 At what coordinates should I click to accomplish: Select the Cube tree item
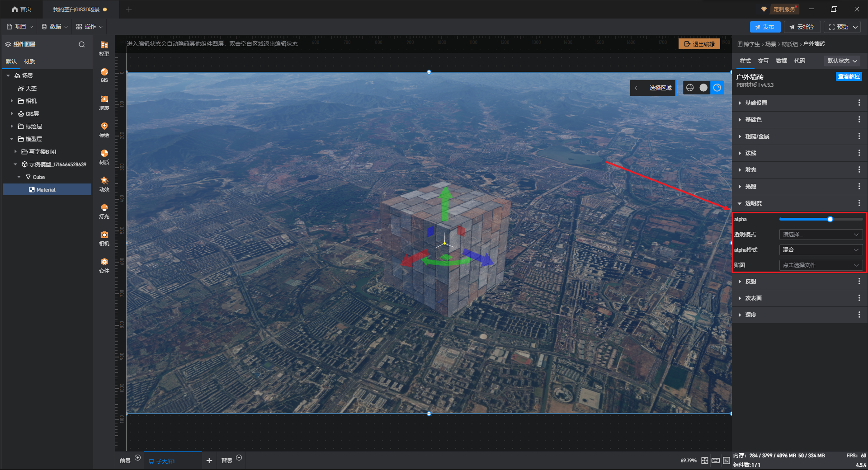[x=35, y=177]
